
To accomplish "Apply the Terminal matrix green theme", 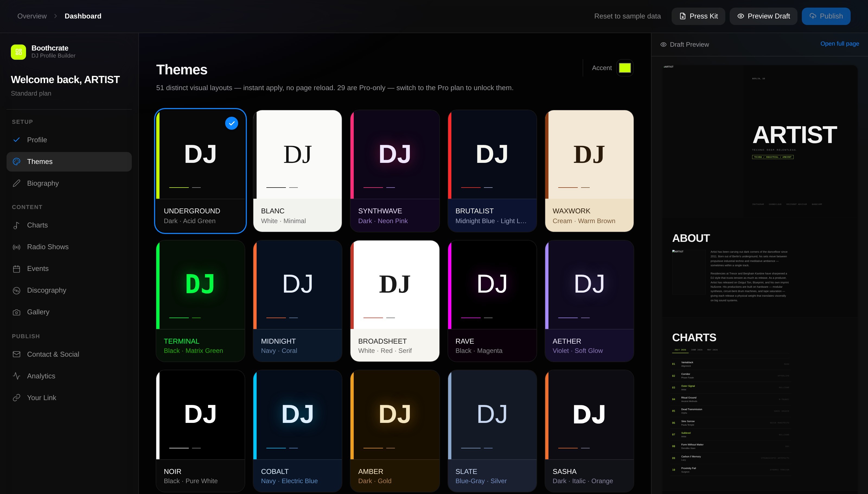I will pyautogui.click(x=200, y=301).
